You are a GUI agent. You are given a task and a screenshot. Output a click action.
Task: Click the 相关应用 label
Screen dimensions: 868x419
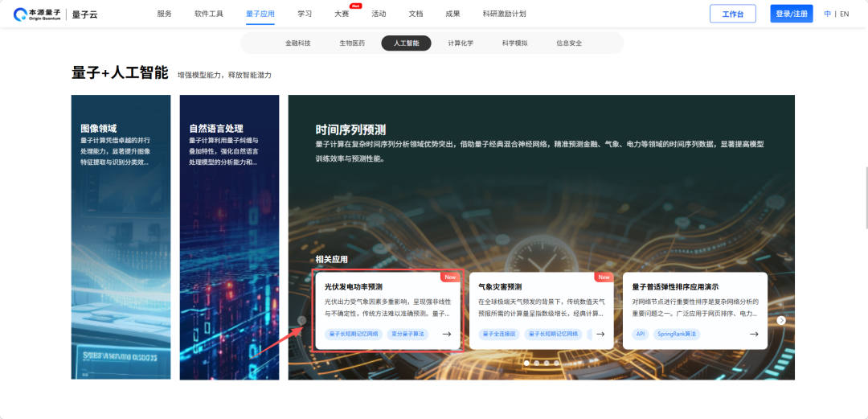pyautogui.click(x=332, y=259)
